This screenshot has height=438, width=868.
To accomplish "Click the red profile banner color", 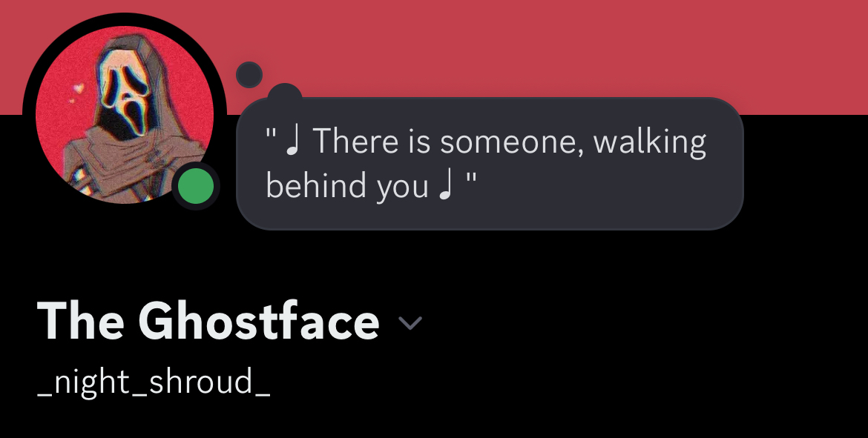I will pyautogui.click(x=519, y=44).
